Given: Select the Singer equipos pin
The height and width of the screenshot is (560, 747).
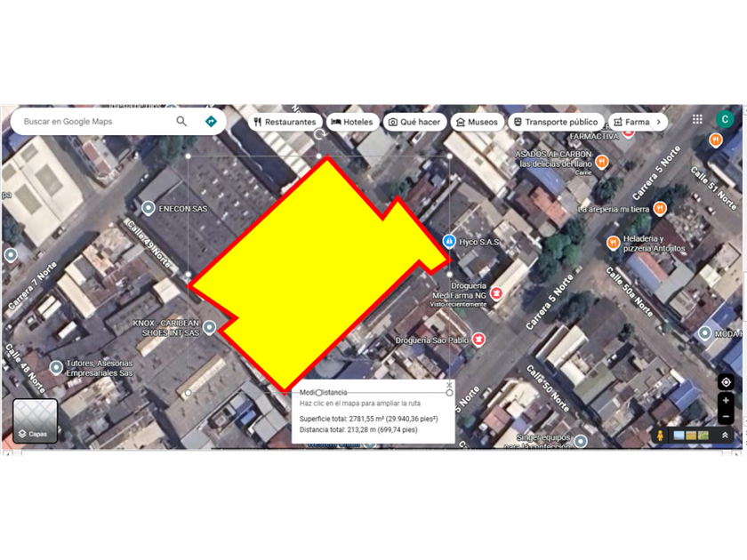Looking at the screenshot, I should pos(580,441).
